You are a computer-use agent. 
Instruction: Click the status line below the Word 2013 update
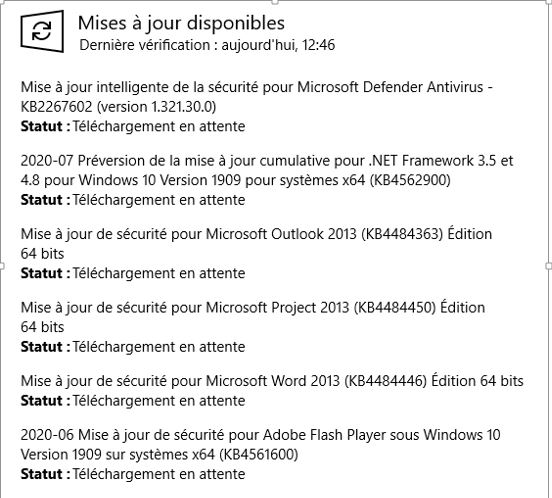(133, 401)
